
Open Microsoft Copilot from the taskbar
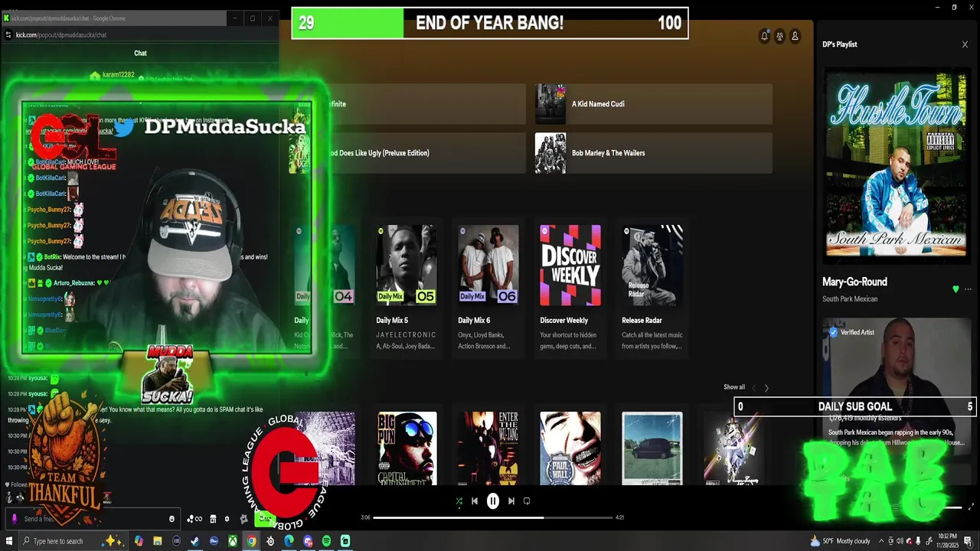pyautogui.click(x=139, y=541)
